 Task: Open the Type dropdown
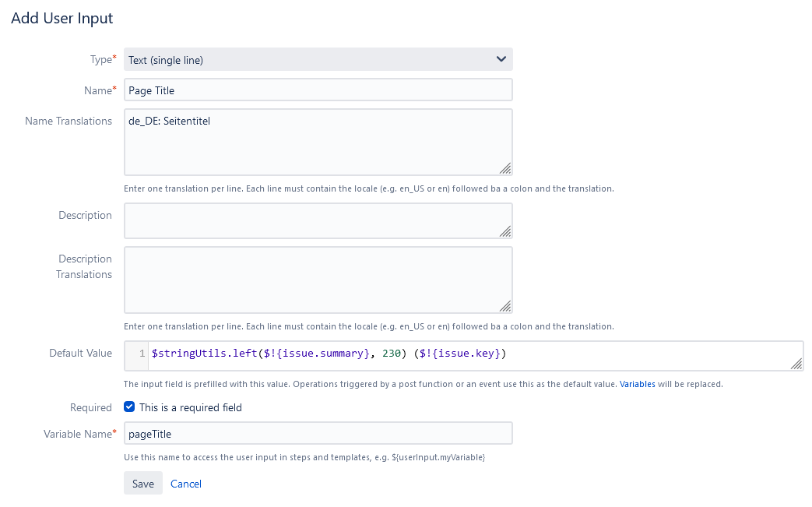[311, 60]
